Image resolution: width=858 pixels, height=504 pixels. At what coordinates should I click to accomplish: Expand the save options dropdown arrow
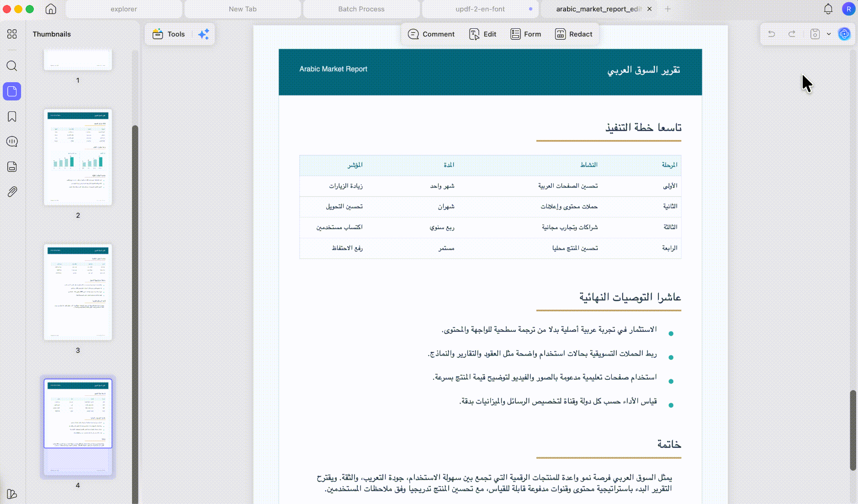pos(829,34)
